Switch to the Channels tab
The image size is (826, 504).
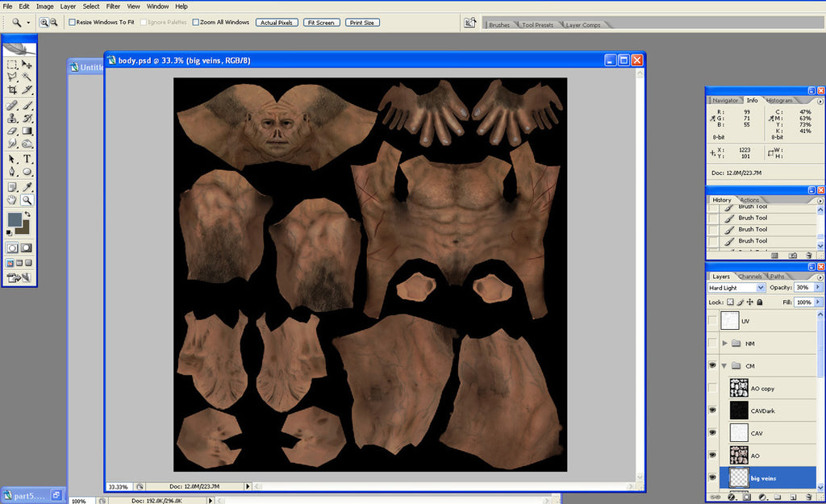[749, 277]
